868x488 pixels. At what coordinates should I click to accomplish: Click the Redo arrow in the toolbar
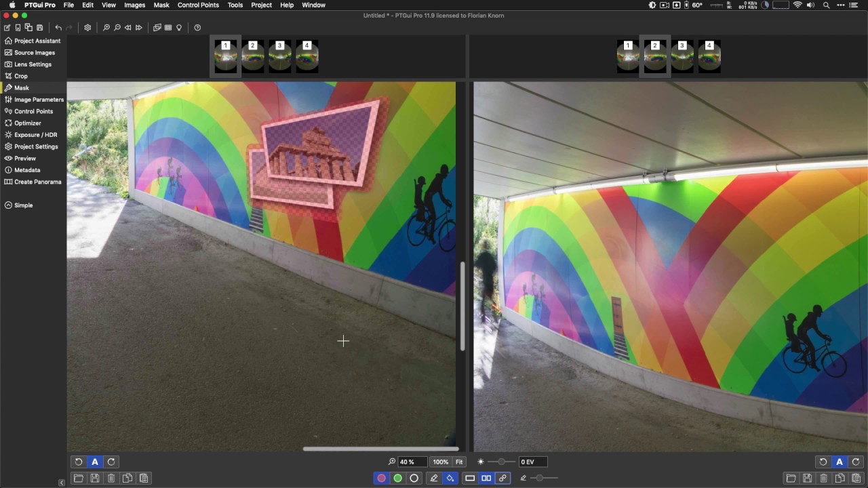tap(69, 28)
